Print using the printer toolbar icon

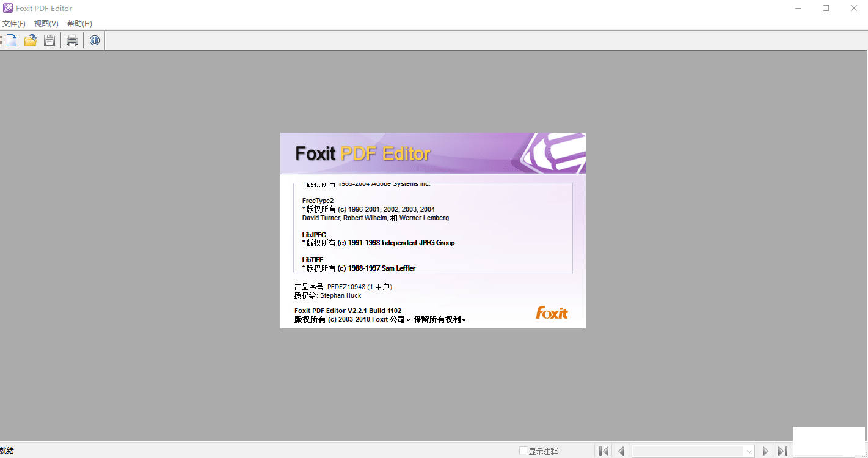[72, 41]
